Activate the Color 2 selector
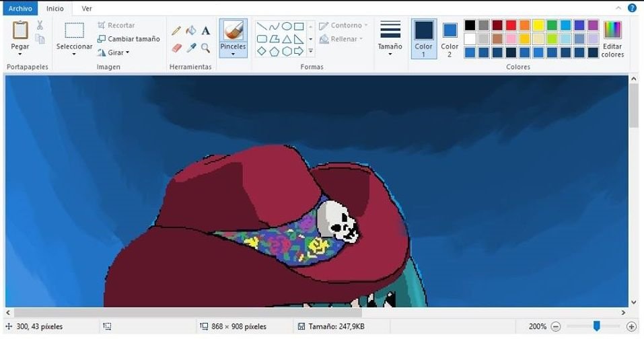This screenshot has height=339, width=644. coord(450,40)
